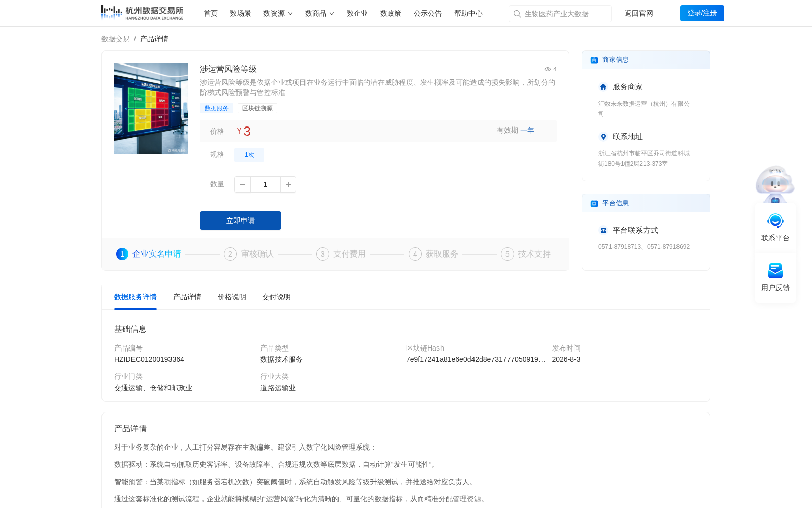Click the 数据服务 tag
The height and width of the screenshot is (508, 812).
point(217,108)
